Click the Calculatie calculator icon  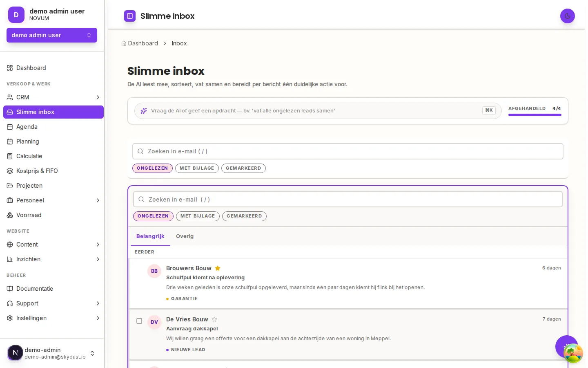pos(10,156)
